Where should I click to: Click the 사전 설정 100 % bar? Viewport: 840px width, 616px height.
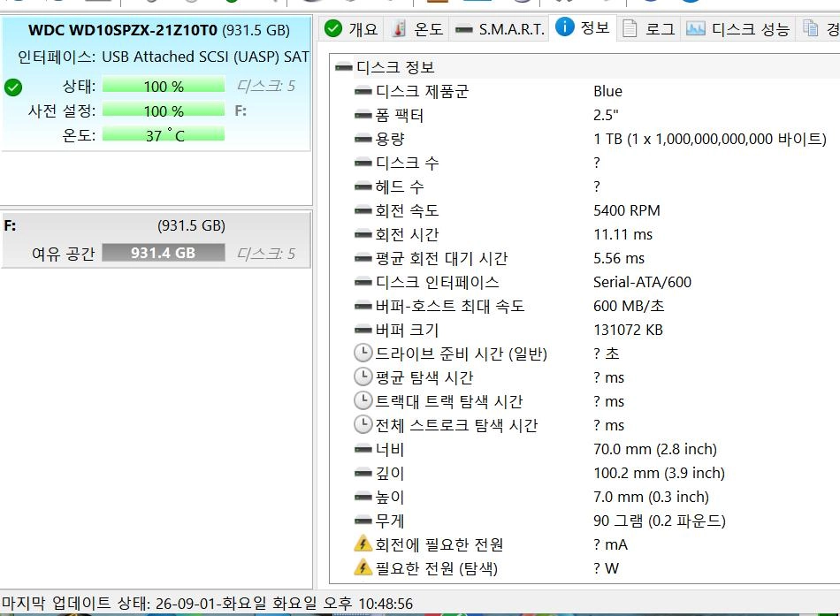[164, 110]
